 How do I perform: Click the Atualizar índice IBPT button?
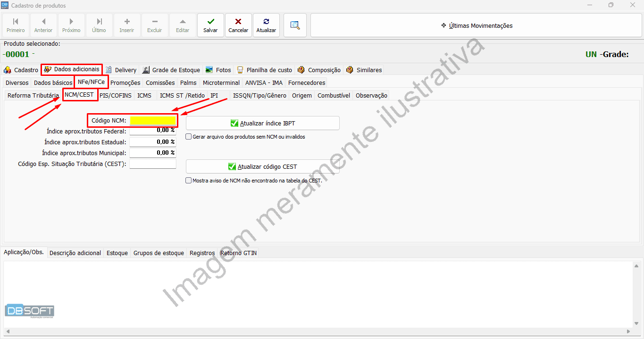click(x=262, y=123)
